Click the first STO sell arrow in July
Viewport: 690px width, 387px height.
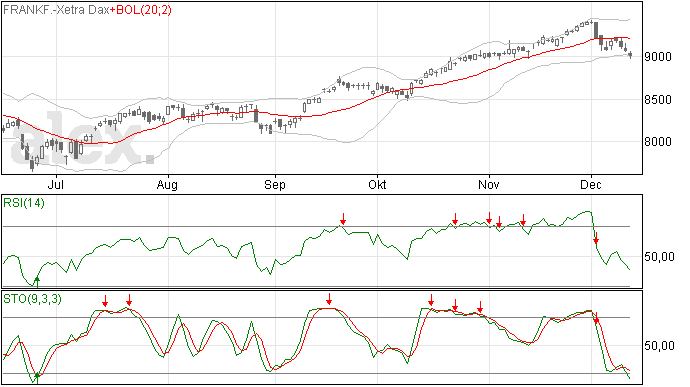[x=105, y=301]
